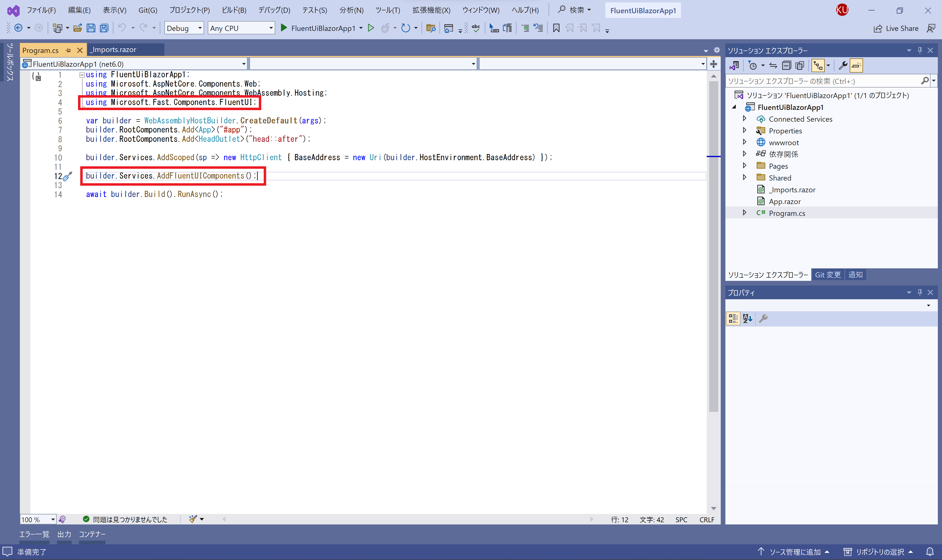The height and width of the screenshot is (560, 942).
Task: Expand the wwwroot folder node
Action: point(744,142)
